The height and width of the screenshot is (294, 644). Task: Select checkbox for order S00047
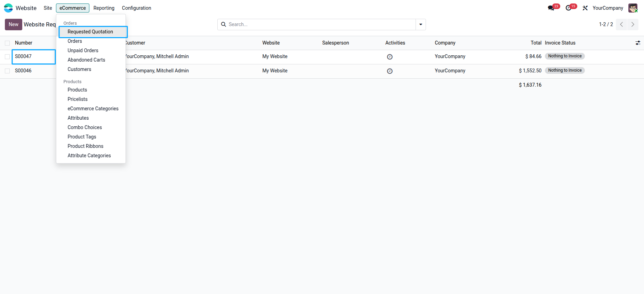[7, 57]
